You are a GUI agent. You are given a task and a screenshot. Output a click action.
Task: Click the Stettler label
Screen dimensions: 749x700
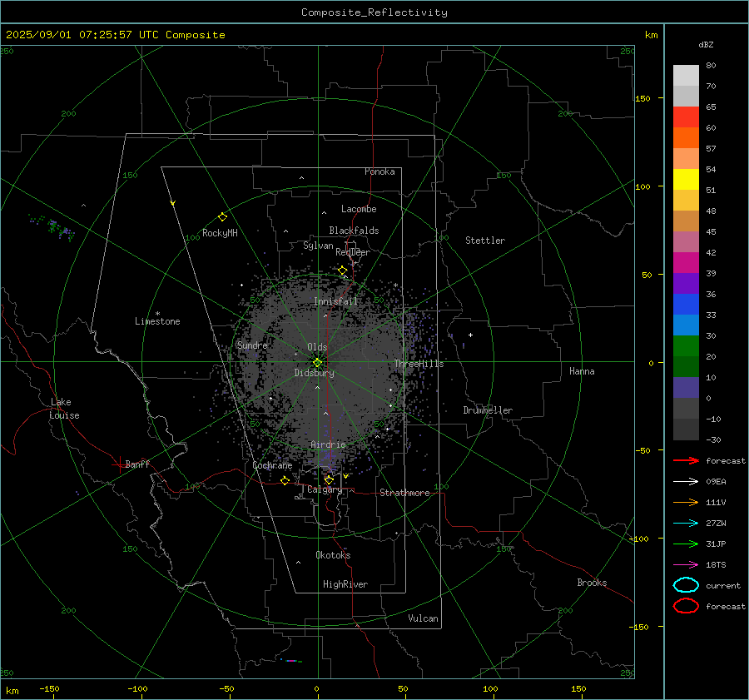click(485, 241)
